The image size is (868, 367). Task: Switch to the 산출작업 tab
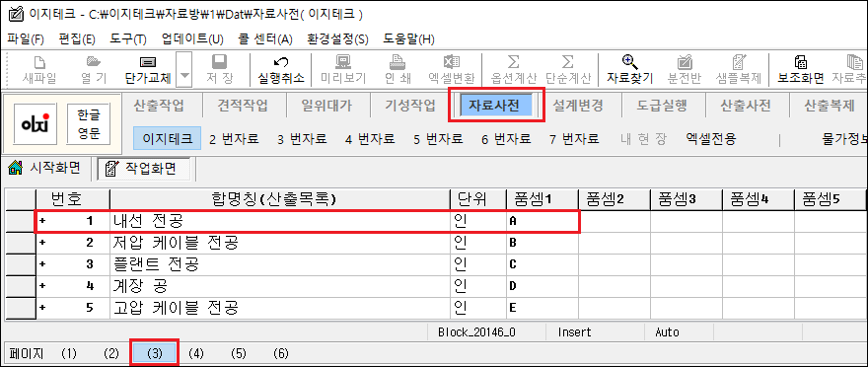pos(159,106)
